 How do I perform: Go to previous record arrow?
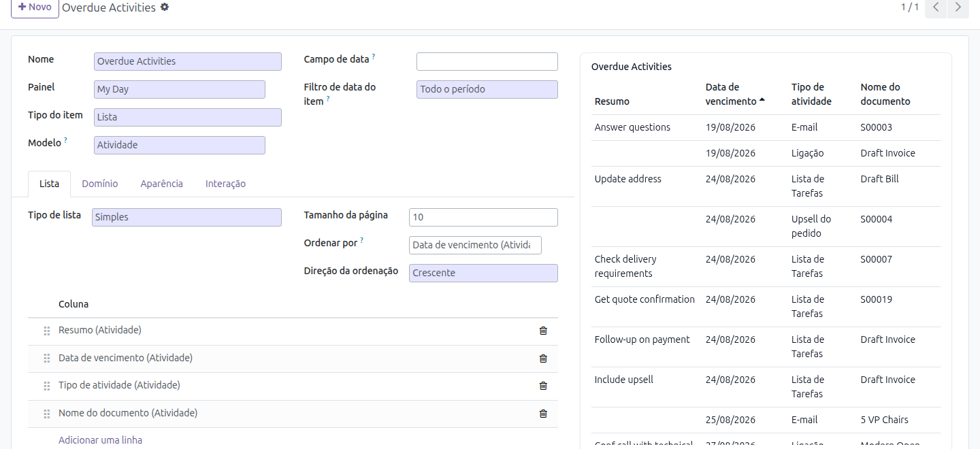936,7
